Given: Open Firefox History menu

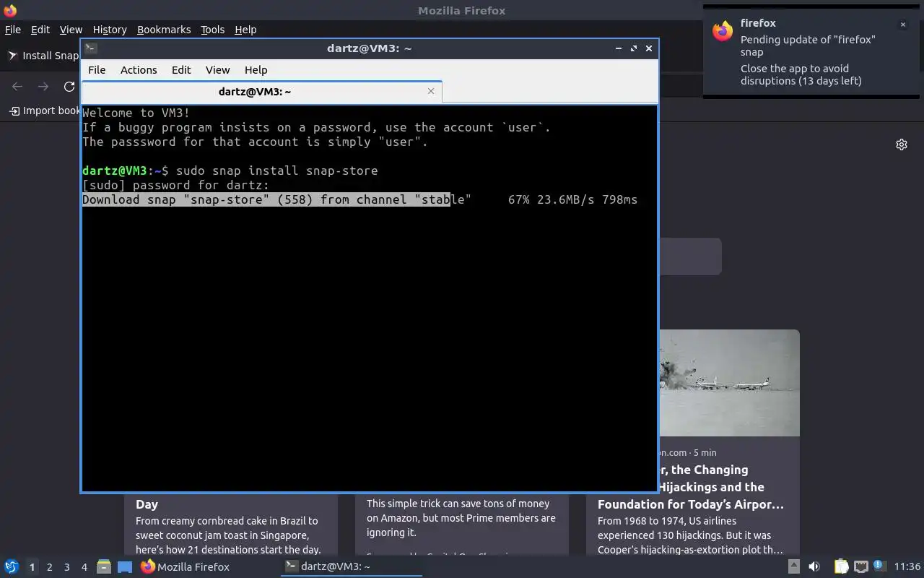Looking at the screenshot, I should [110, 30].
